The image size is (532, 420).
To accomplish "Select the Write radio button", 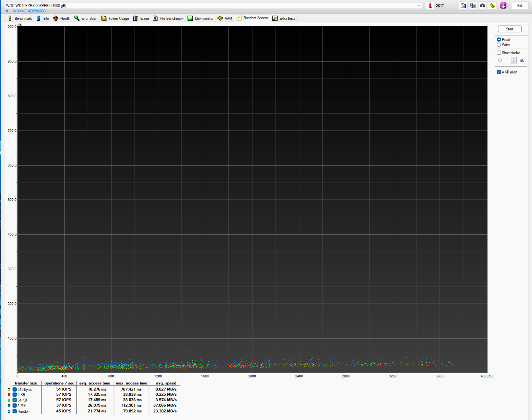I will tap(499, 45).
